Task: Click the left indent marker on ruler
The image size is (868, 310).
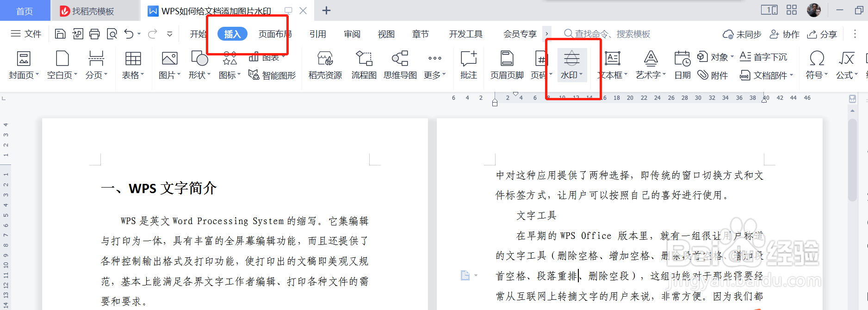Action: click(495, 103)
